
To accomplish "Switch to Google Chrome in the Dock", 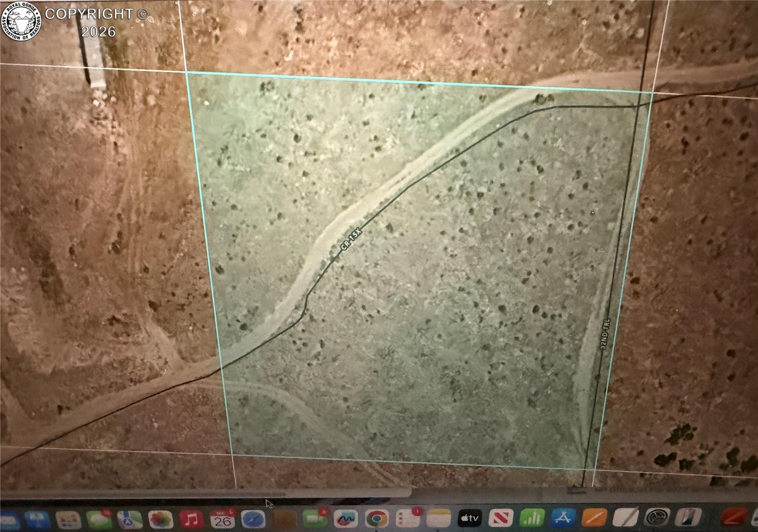I will [x=377, y=519].
